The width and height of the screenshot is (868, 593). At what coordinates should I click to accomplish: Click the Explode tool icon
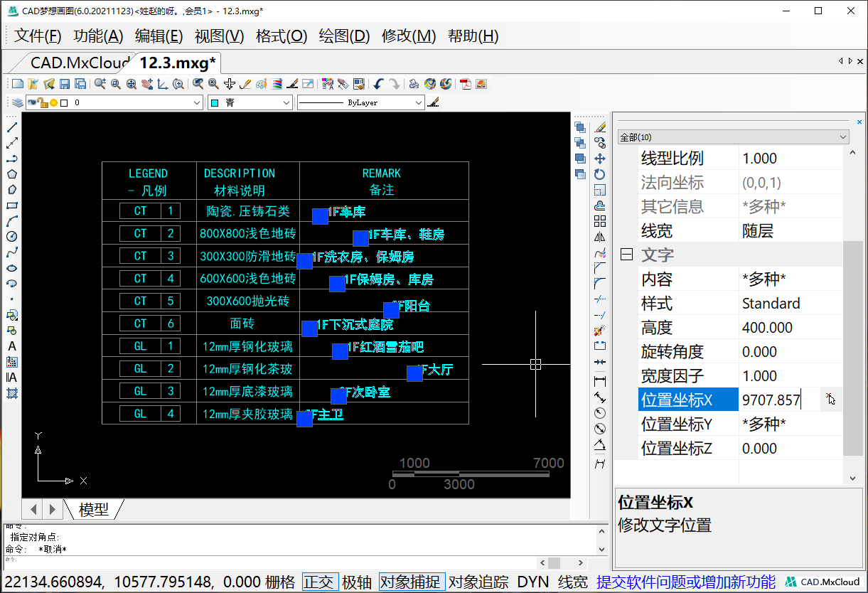600,331
